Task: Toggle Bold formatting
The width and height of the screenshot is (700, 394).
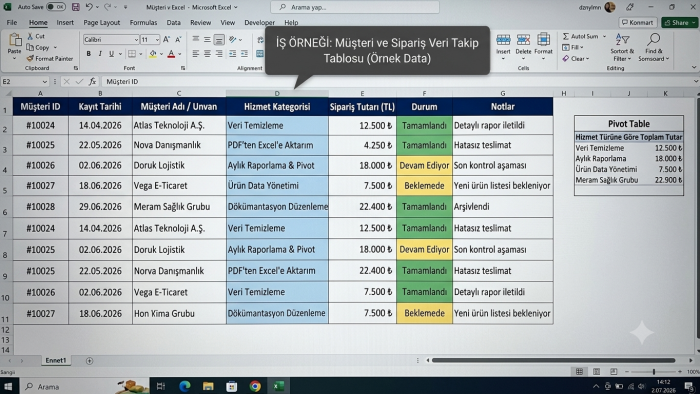Action: click(x=88, y=54)
